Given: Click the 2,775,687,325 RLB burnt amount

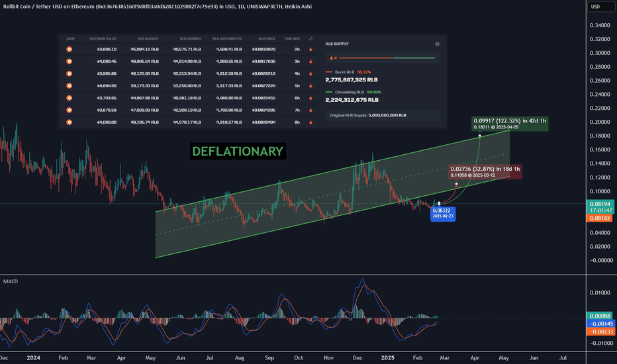Looking at the screenshot, I should coord(352,80).
